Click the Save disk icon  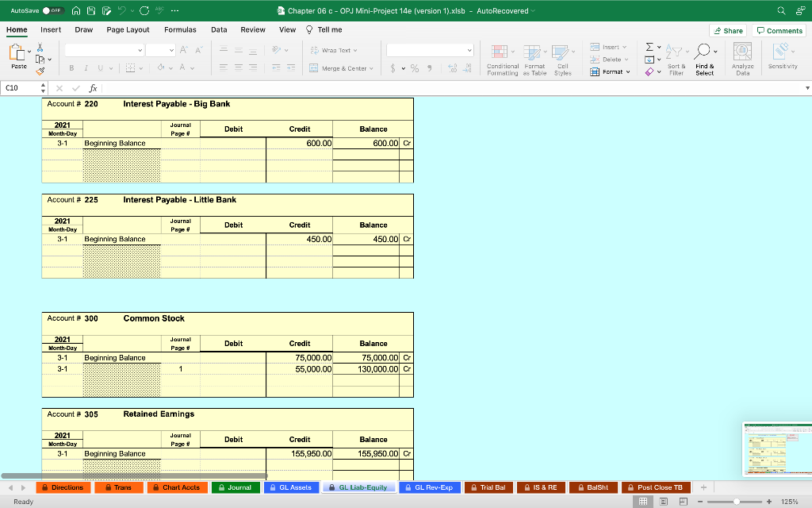(x=91, y=10)
